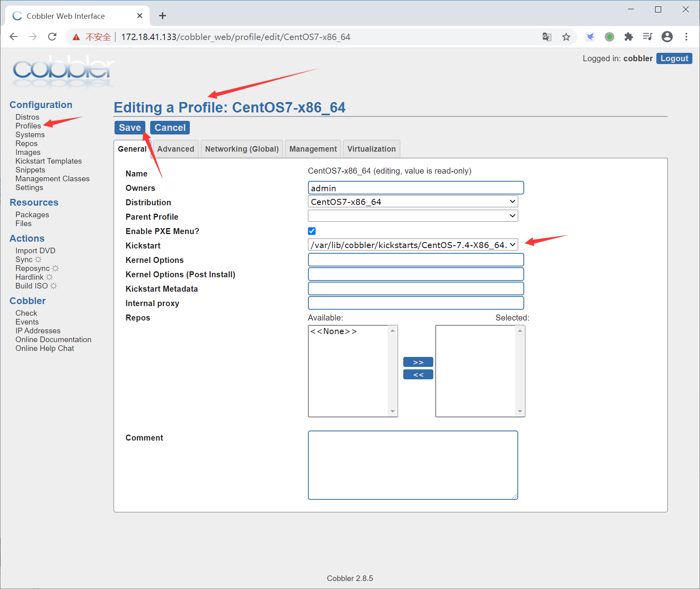Image resolution: width=700 pixels, height=589 pixels.
Task: Select the Cobbler Web Interface browser tab
Action: pyautogui.click(x=78, y=16)
